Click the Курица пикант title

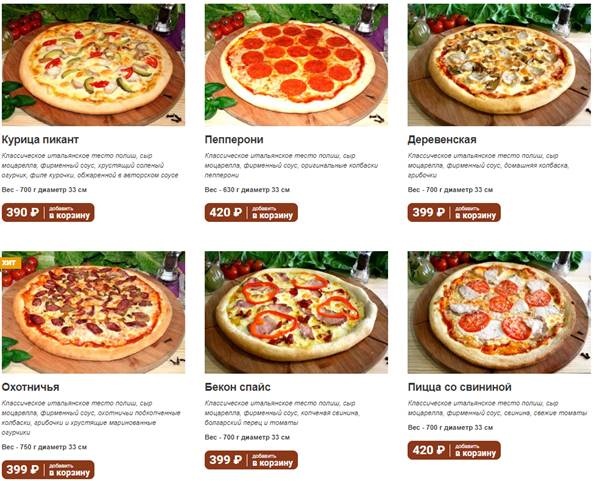(40, 140)
